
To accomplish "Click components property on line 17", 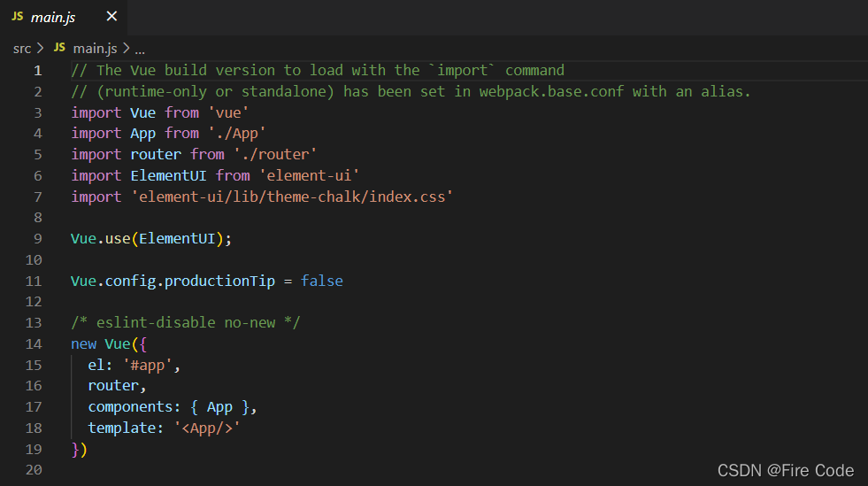I will click(130, 407).
